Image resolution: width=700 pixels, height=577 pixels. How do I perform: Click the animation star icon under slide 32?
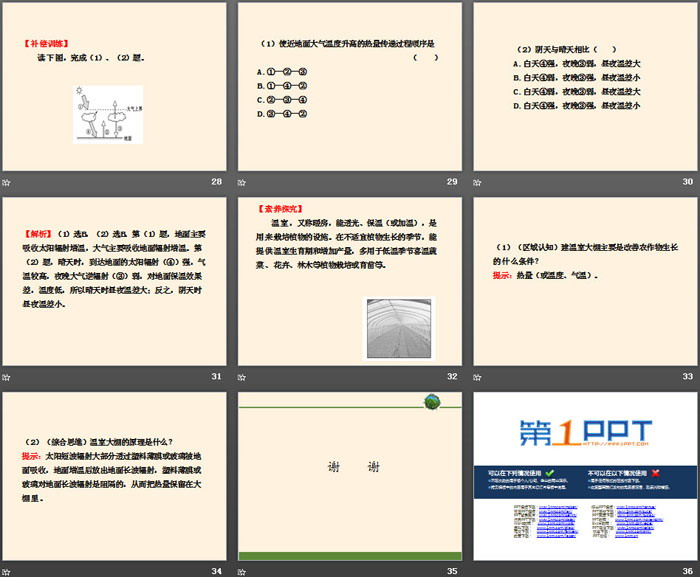click(242, 377)
